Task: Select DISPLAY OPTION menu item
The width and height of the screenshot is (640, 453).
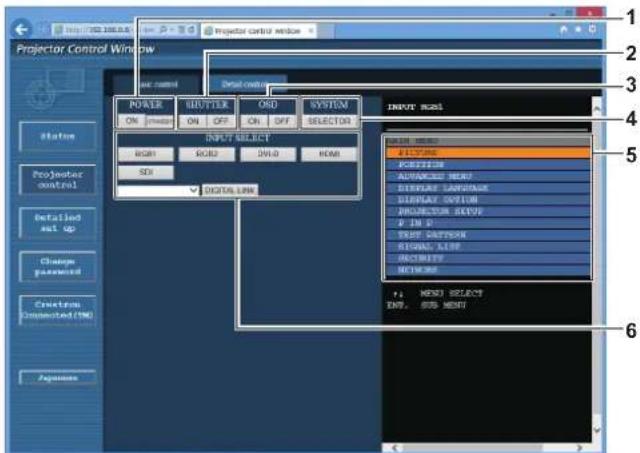Action: (488, 200)
